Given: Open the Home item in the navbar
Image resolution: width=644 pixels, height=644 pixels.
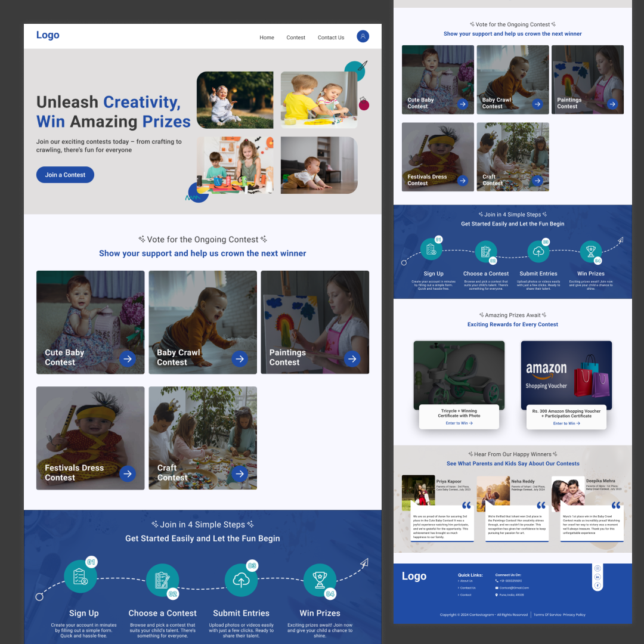Looking at the screenshot, I should point(267,38).
